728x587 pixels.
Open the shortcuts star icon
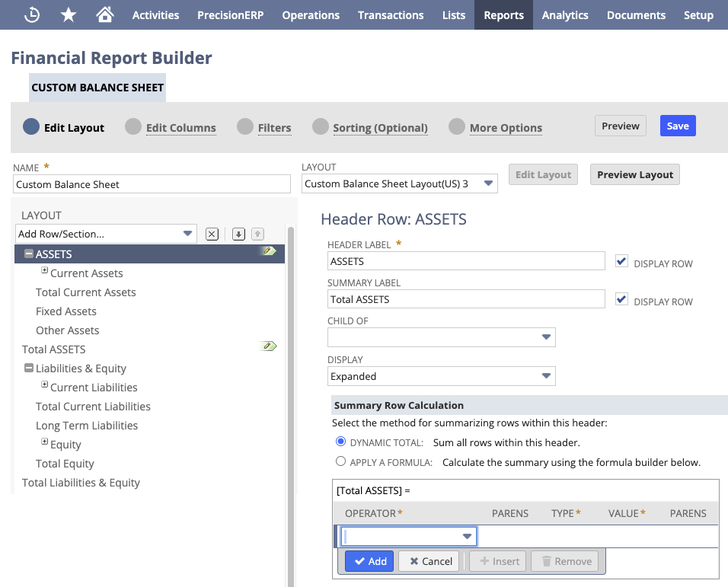point(69,14)
